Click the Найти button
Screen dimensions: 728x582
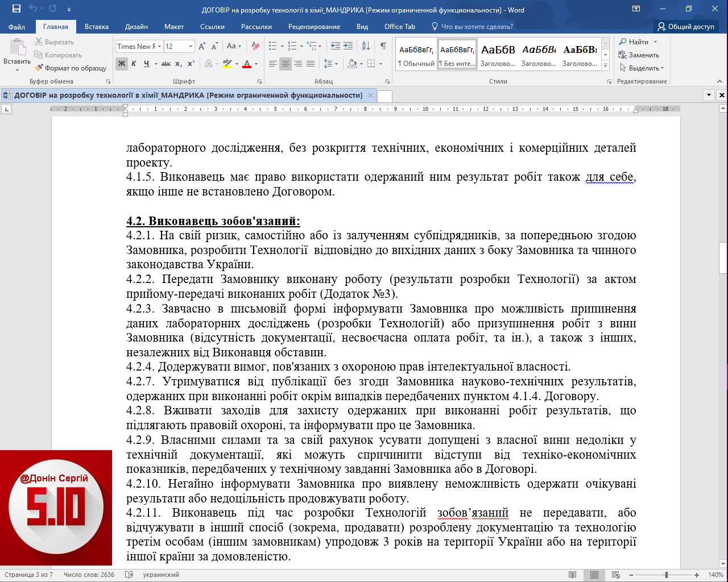[x=634, y=42]
